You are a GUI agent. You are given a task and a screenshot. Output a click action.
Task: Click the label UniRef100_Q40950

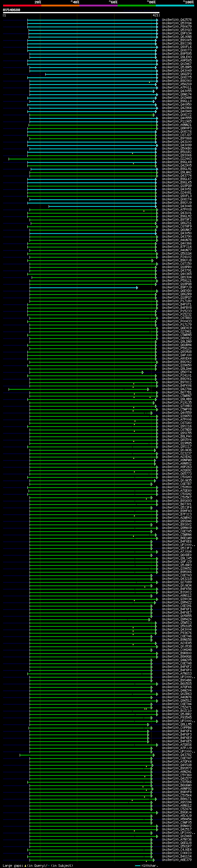click(177, 104)
